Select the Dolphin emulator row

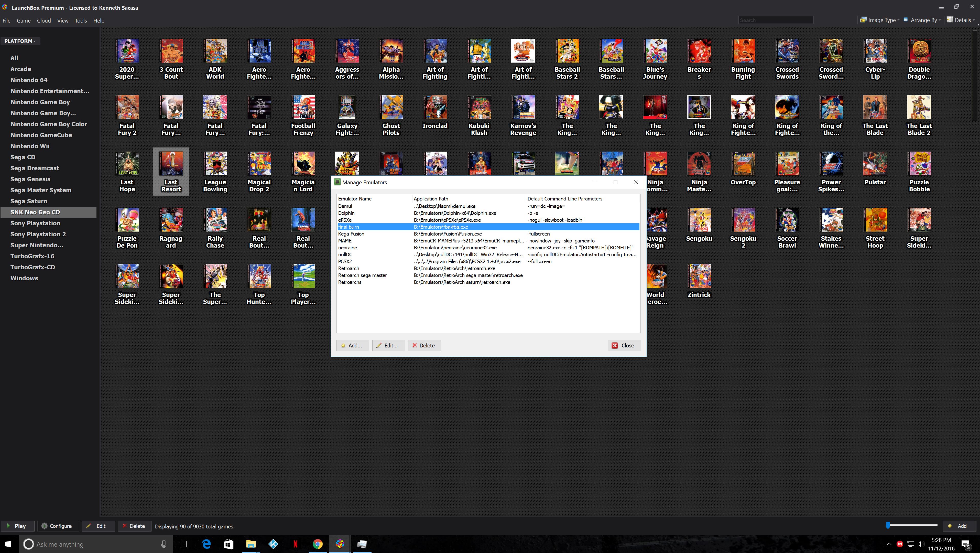(x=488, y=213)
